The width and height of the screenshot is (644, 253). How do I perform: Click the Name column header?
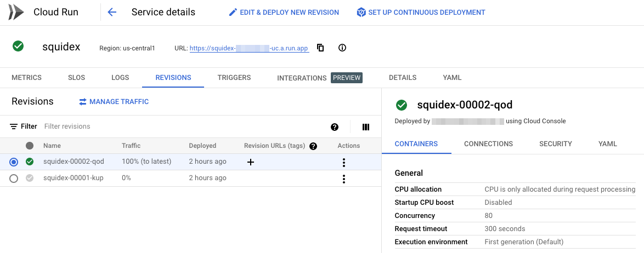point(52,146)
